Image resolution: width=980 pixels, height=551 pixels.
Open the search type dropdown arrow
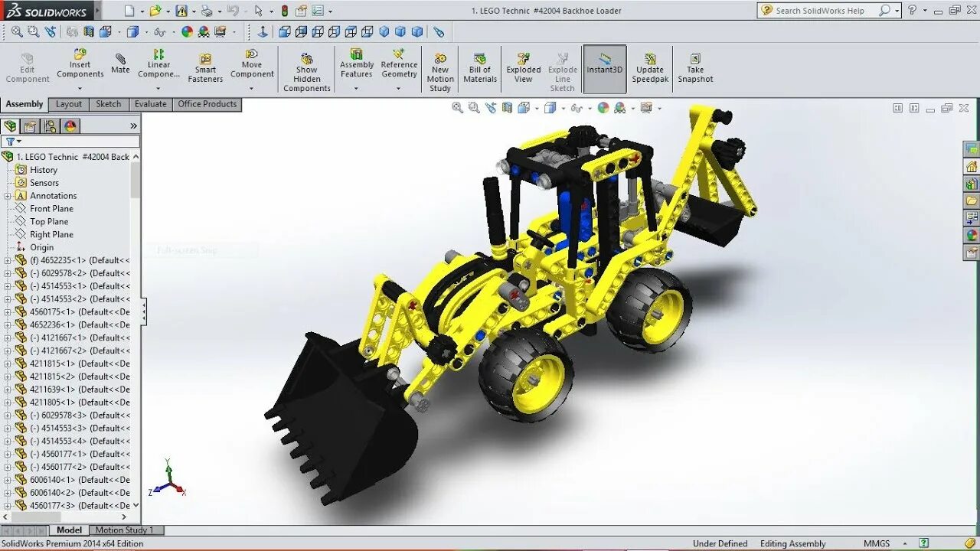[897, 11]
